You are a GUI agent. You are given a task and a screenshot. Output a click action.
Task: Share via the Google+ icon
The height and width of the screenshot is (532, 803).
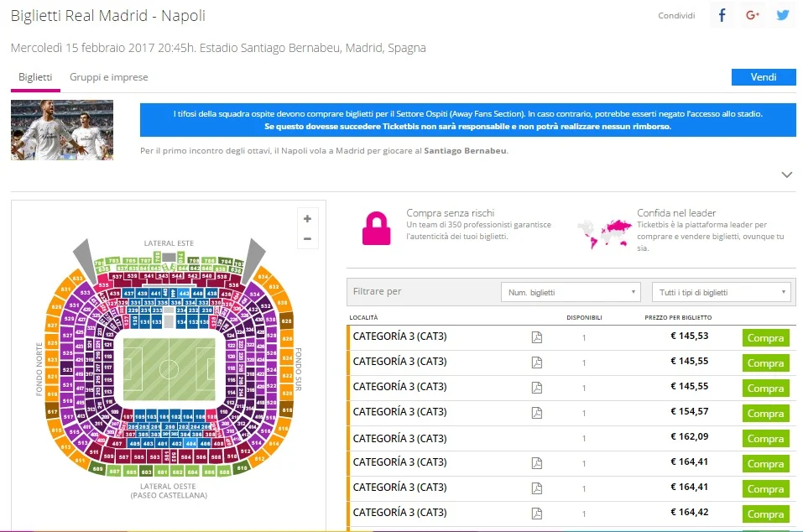tap(753, 15)
